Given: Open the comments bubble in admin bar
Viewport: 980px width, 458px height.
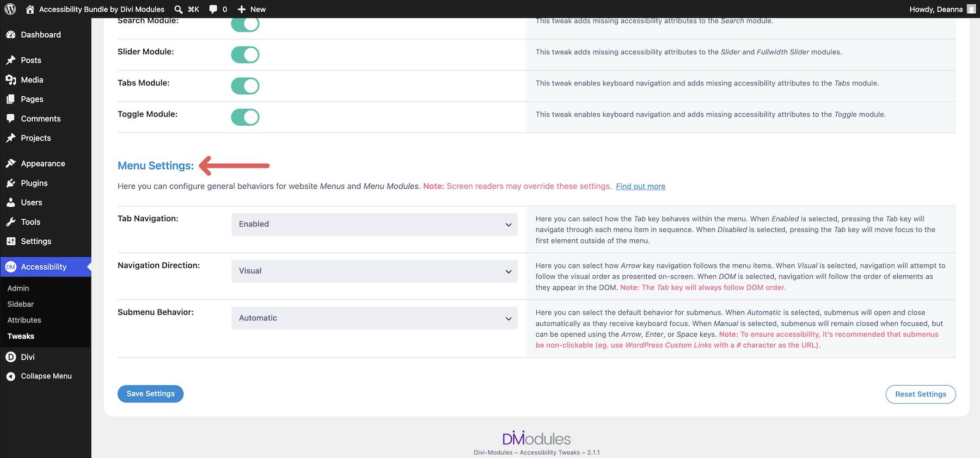Looking at the screenshot, I should tap(213, 9).
